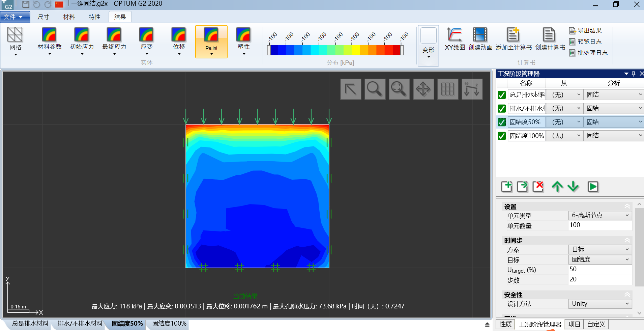
Task: Switch to 特性 ribbon tab
Action: pos(95,17)
